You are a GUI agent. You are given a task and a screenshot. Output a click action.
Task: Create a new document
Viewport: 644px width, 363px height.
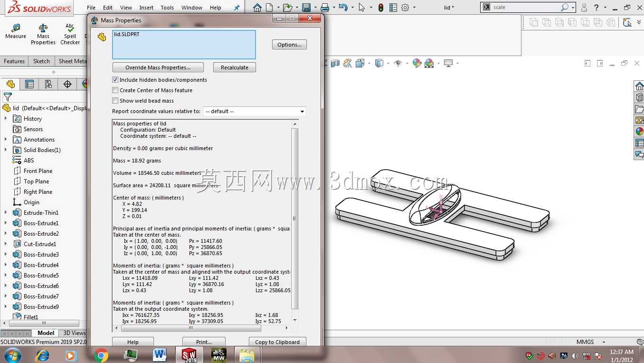tap(269, 8)
